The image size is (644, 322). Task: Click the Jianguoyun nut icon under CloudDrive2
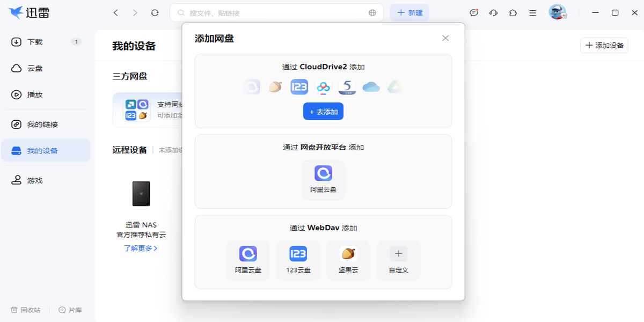(x=275, y=87)
